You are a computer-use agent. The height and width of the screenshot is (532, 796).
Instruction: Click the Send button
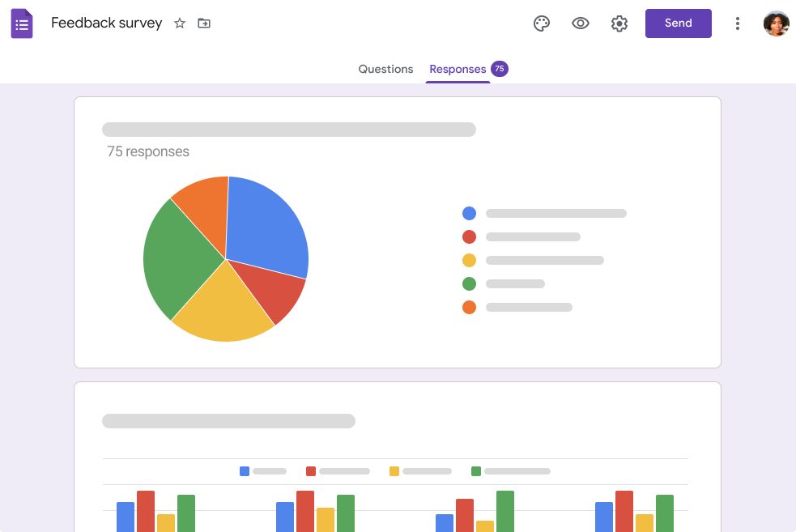pos(679,23)
